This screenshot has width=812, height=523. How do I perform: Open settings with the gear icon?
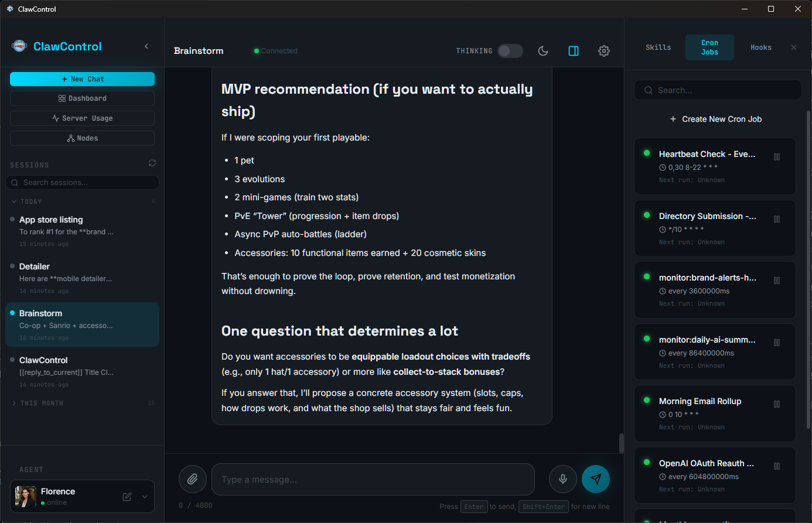click(604, 51)
